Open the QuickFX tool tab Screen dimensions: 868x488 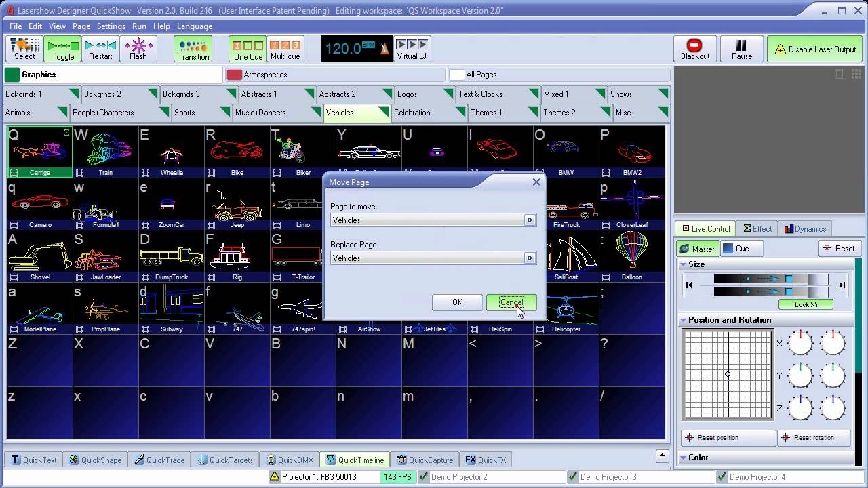(486, 460)
